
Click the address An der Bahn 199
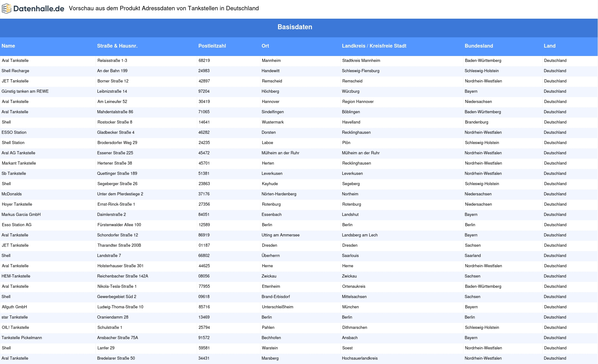coord(112,71)
